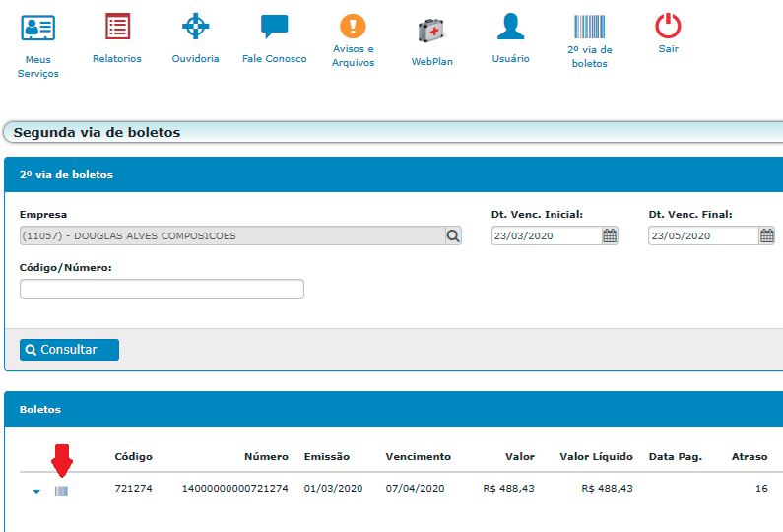Click the Vencimento column header

tap(418, 456)
